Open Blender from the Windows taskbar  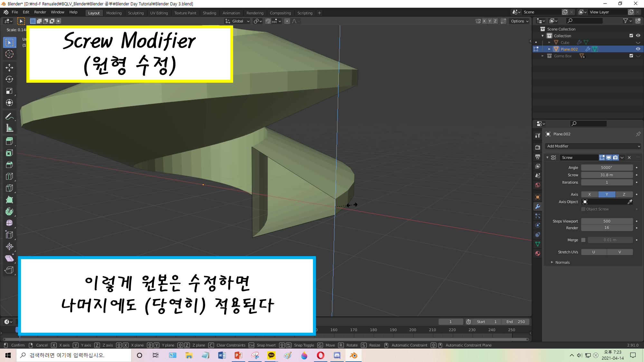pos(353,355)
